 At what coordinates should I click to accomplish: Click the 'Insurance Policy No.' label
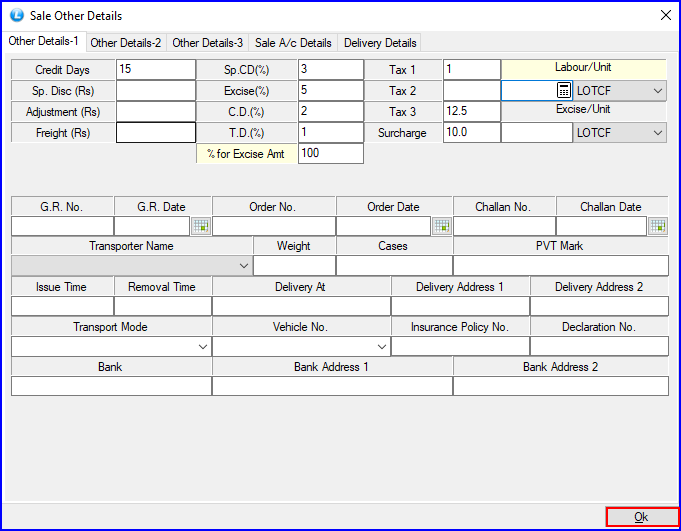click(x=460, y=327)
